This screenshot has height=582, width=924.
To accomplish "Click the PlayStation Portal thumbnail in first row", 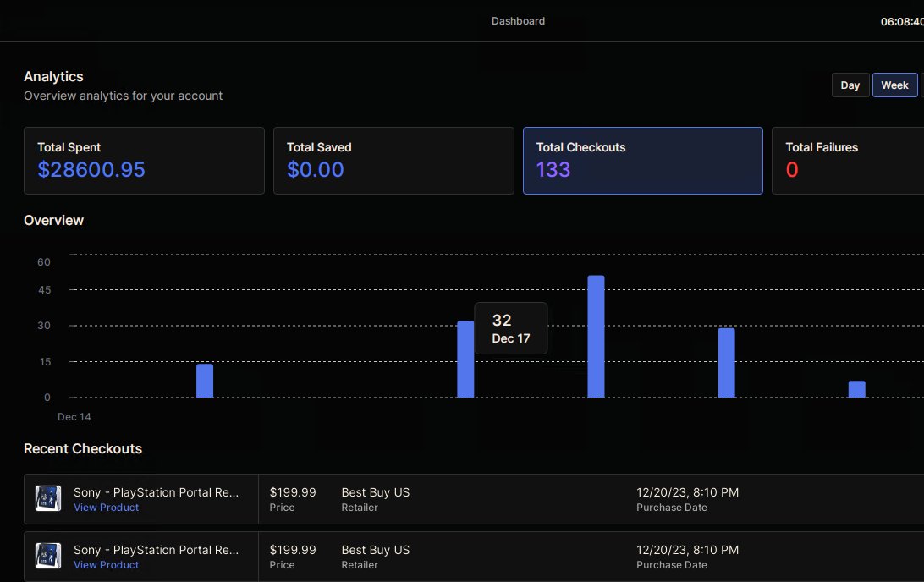I will coord(48,498).
